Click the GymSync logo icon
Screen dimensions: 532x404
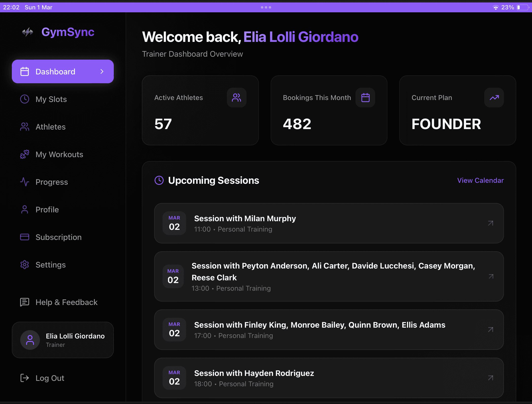point(28,32)
